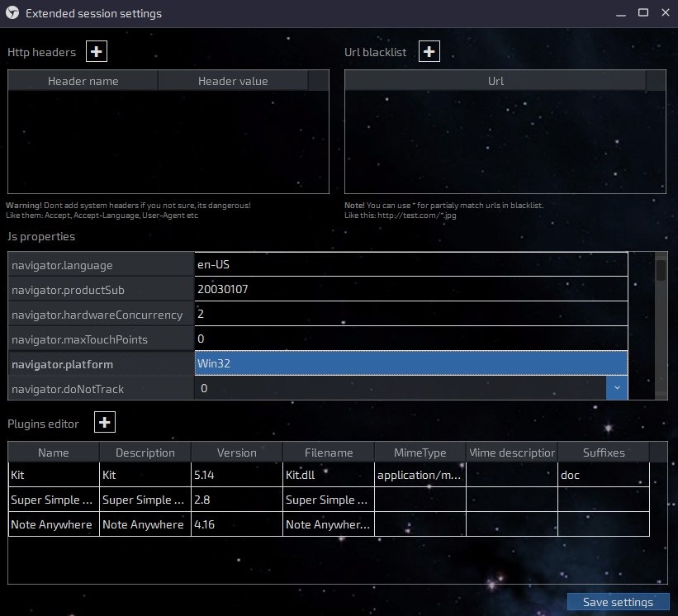Select the navigator.platform property label

pyautogui.click(x=102, y=364)
